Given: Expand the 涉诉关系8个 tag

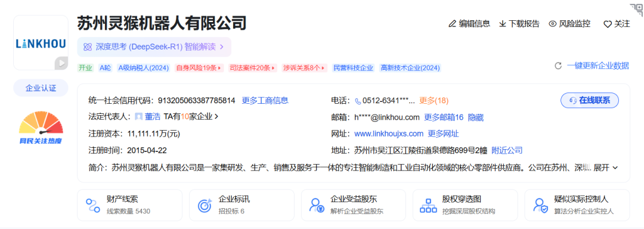Looking at the screenshot, I should [x=305, y=68].
